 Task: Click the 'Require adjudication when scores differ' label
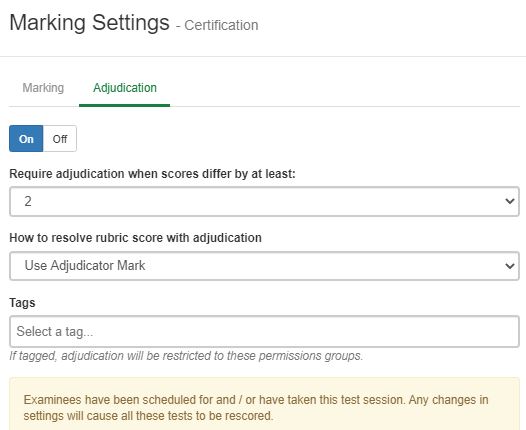152,174
